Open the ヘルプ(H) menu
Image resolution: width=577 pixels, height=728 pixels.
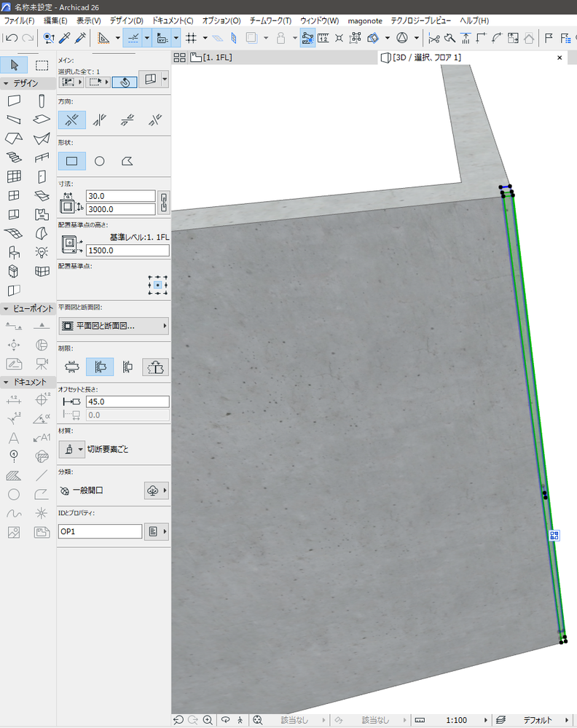click(x=474, y=20)
